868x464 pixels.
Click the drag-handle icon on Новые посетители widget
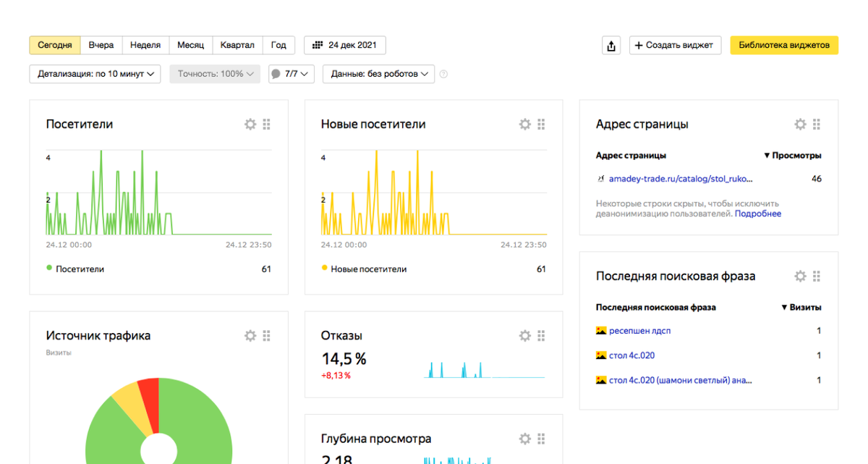[x=541, y=124]
